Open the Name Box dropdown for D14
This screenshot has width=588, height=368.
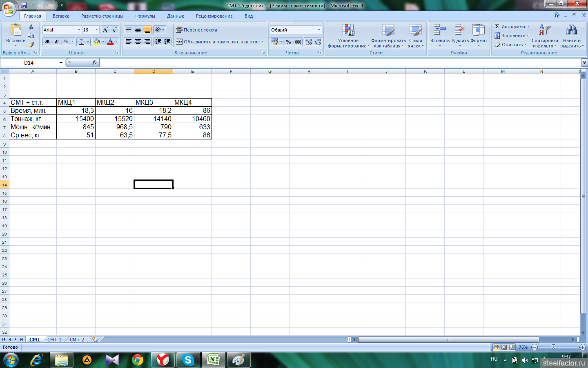[x=61, y=63]
